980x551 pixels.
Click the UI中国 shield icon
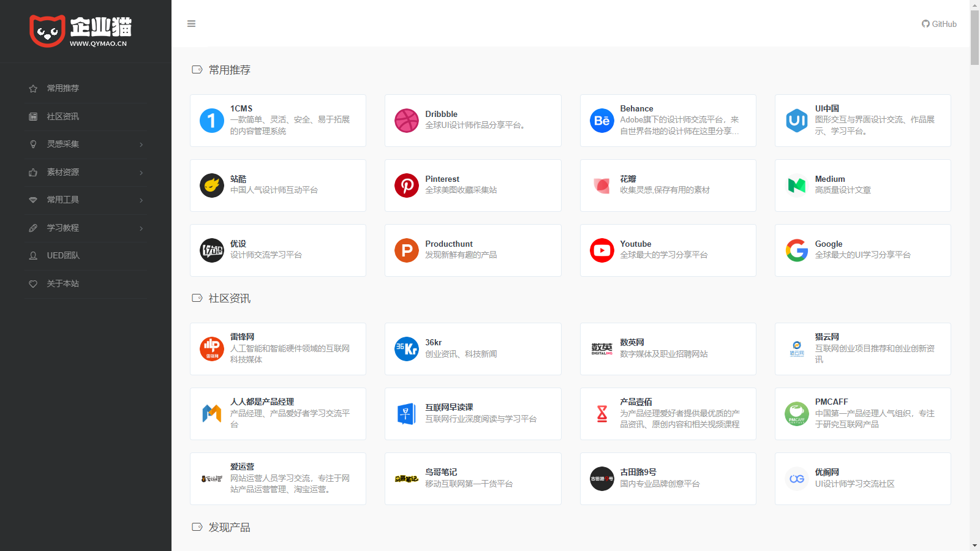tap(797, 121)
